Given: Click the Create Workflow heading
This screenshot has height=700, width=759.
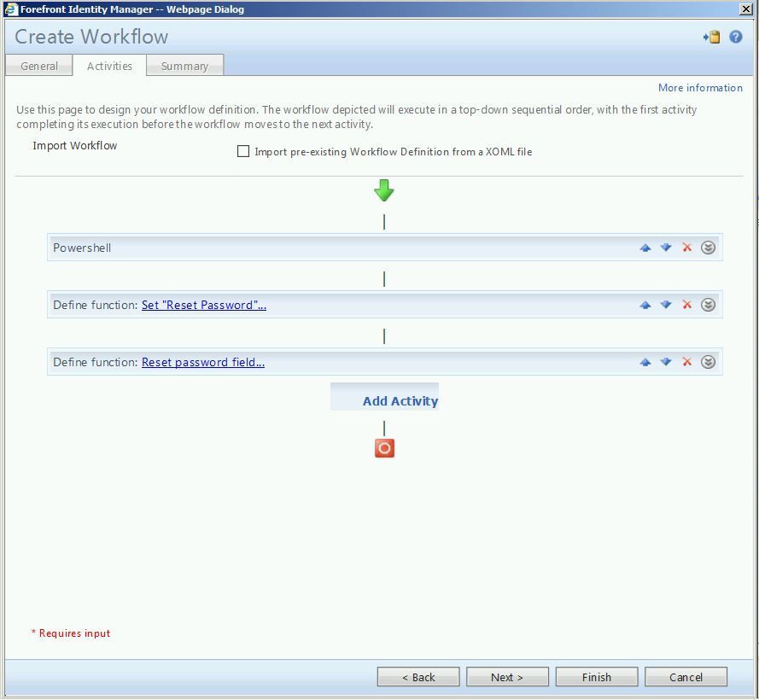Looking at the screenshot, I should point(91,37).
